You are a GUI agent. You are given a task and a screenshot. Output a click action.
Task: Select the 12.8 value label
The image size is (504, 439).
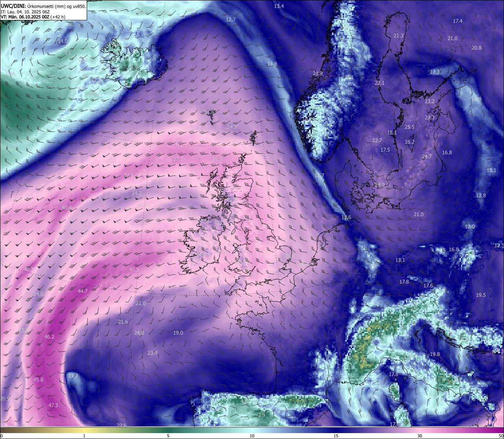click(x=481, y=195)
